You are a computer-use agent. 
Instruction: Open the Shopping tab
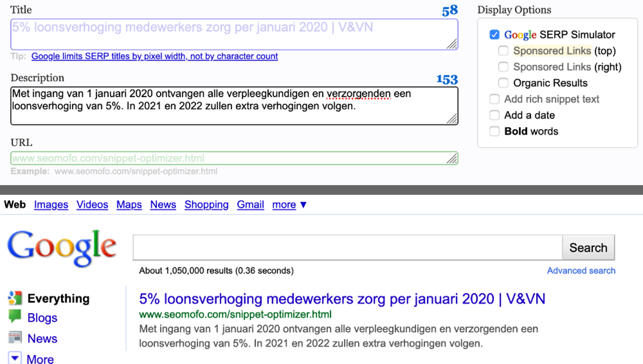(206, 204)
